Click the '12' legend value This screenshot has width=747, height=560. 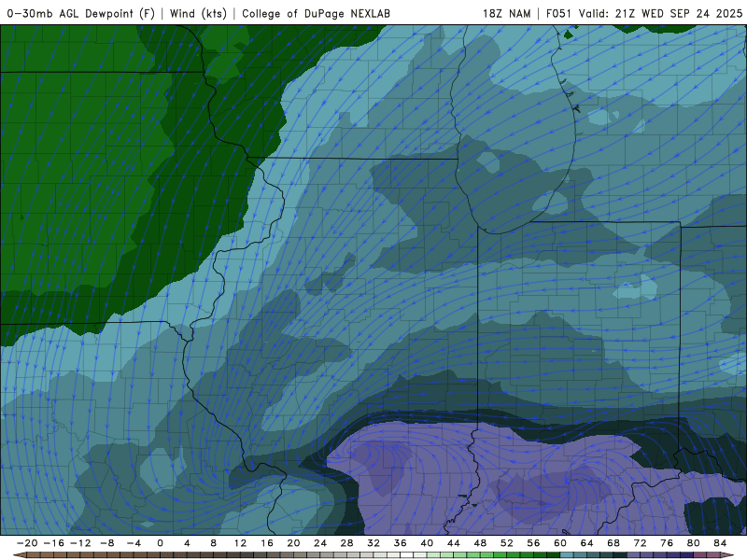tap(240, 543)
